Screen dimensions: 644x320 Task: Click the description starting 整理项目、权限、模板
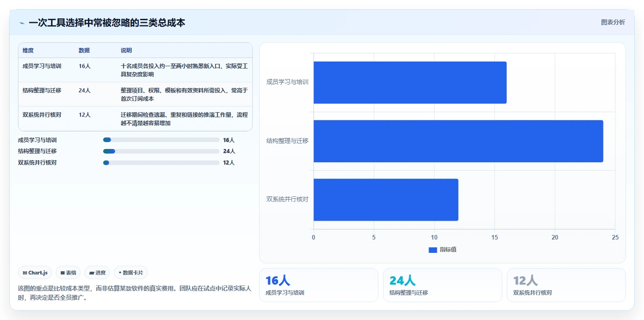tap(184, 95)
